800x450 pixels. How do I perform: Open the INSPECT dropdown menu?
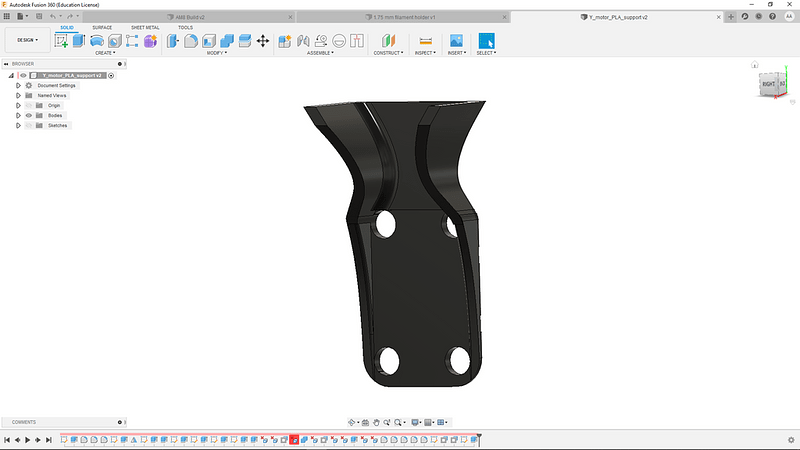click(425, 53)
